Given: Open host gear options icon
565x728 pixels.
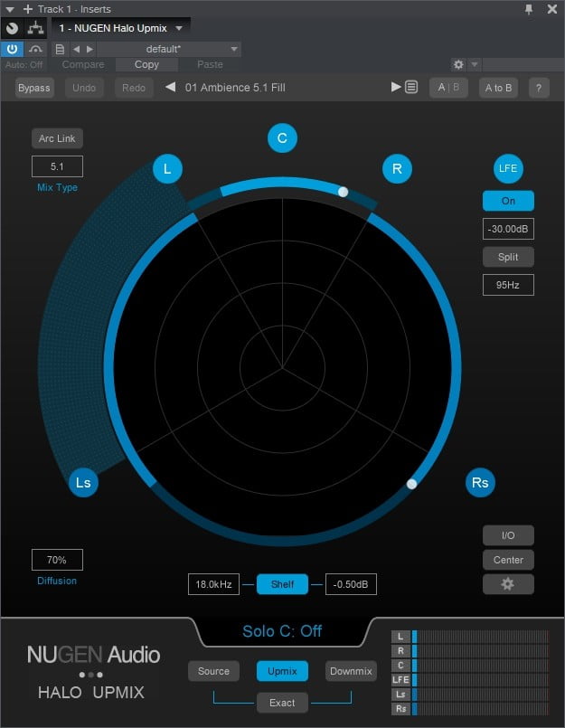Looking at the screenshot, I should (458, 64).
